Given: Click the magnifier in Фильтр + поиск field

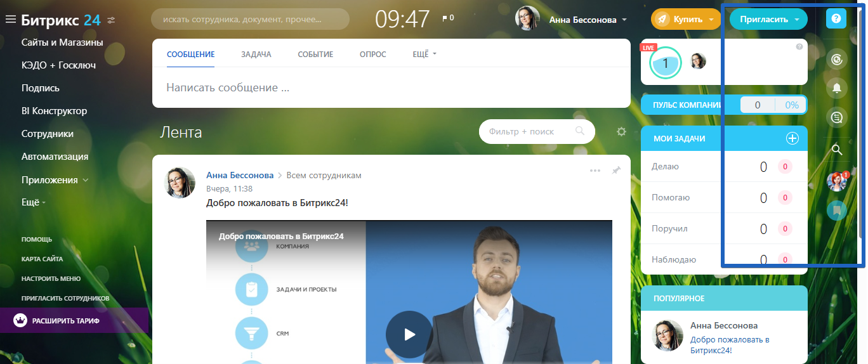Looking at the screenshot, I should [x=579, y=131].
